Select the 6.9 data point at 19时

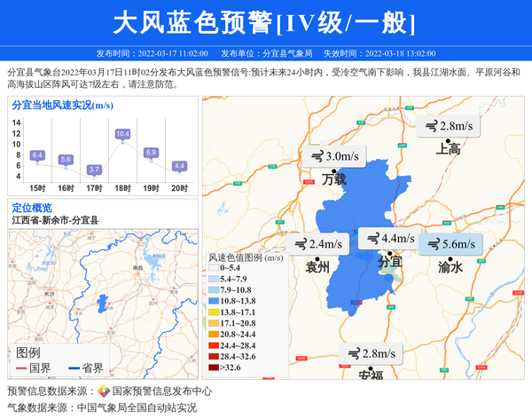coord(151,161)
